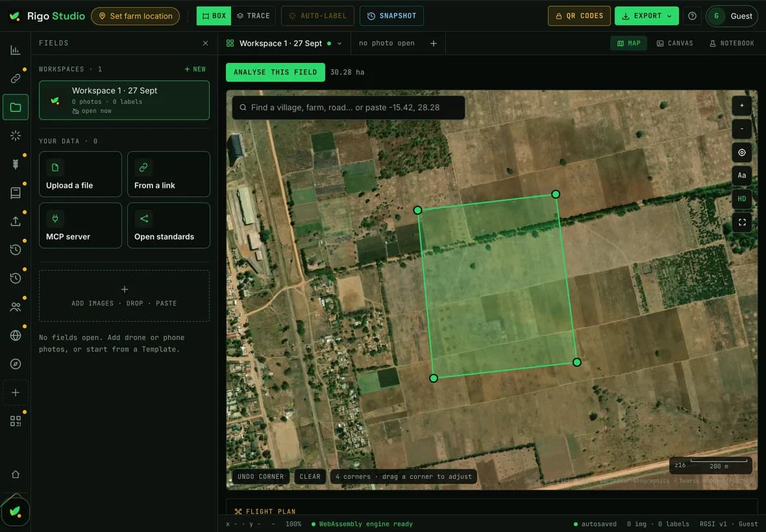766x532 pixels.
Task: Go to home via house sidebar icon
Action: click(x=15, y=474)
